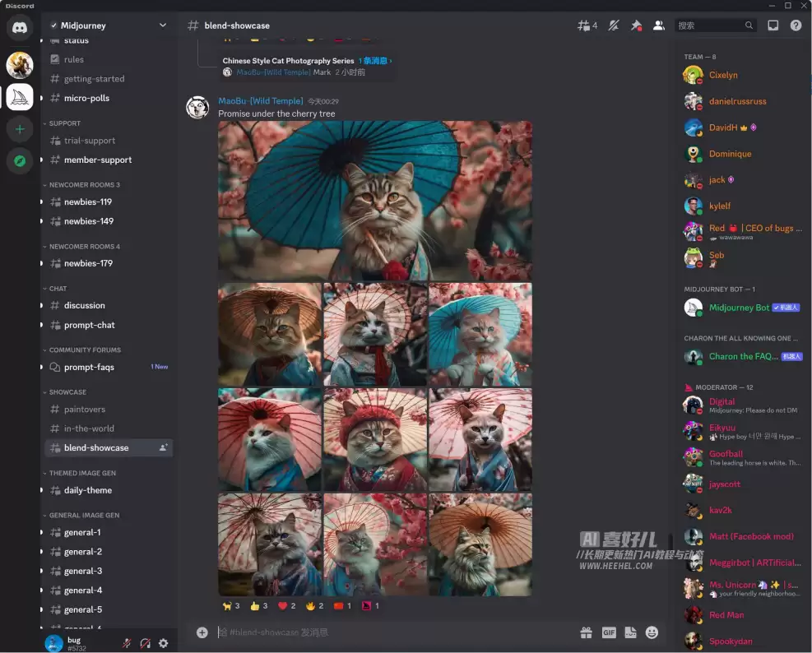
Task: Open the micro-polls channel
Action: click(109, 98)
